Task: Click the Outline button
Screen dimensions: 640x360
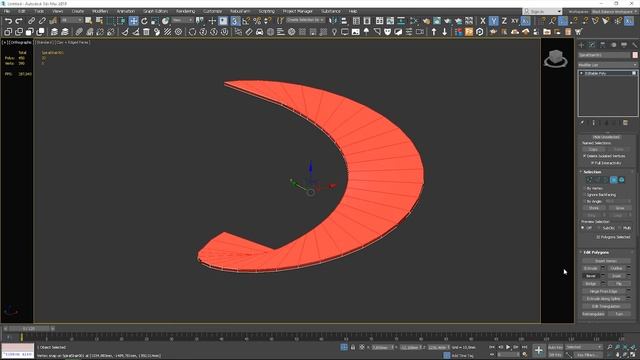Action: (616, 268)
